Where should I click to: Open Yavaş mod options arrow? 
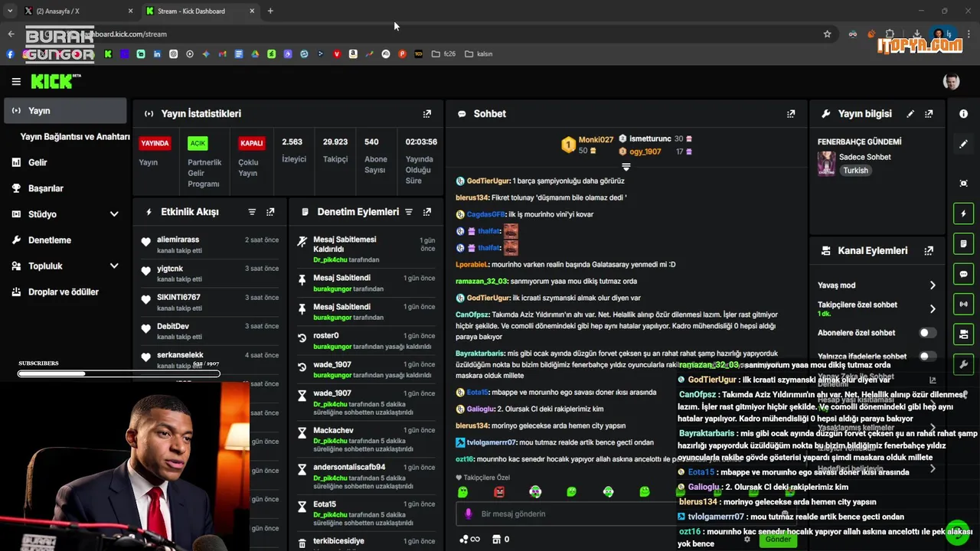[933, 285]
